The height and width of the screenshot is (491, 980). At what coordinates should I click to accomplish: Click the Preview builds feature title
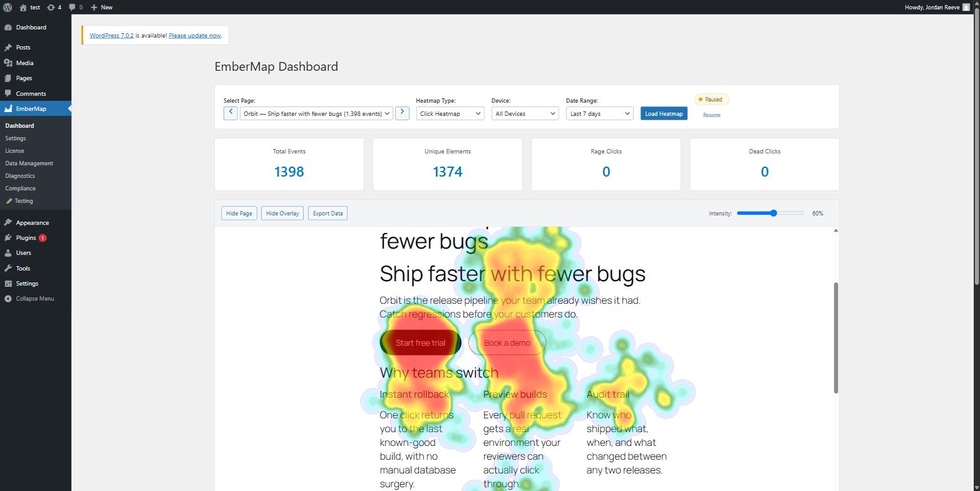click(x=515, y=395)
